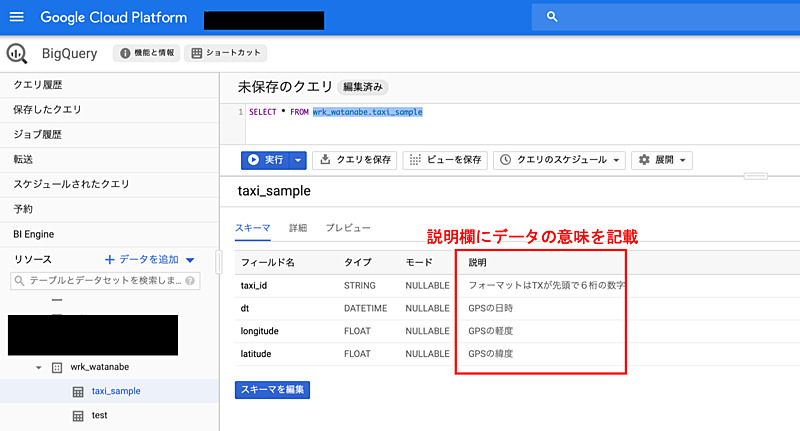Select test table in tree

pos(99,415)
